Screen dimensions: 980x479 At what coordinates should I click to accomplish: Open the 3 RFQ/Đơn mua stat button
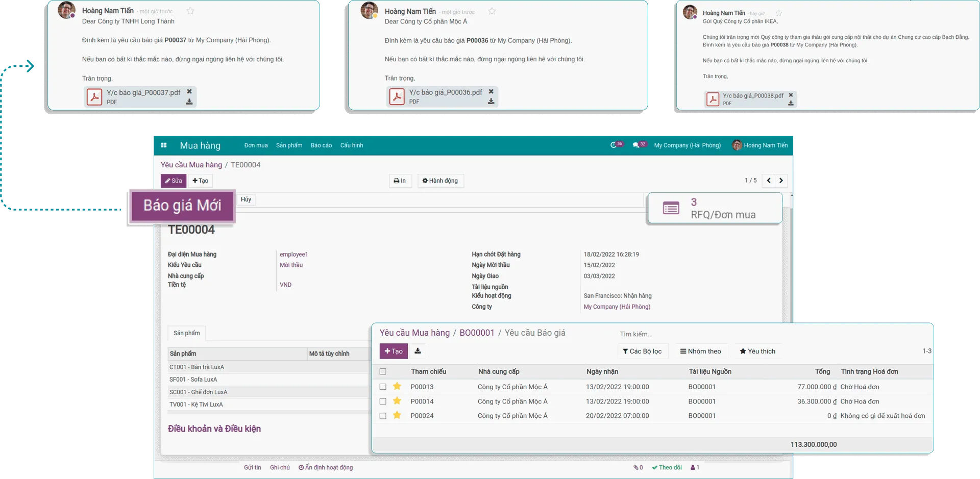coord(715,208)
